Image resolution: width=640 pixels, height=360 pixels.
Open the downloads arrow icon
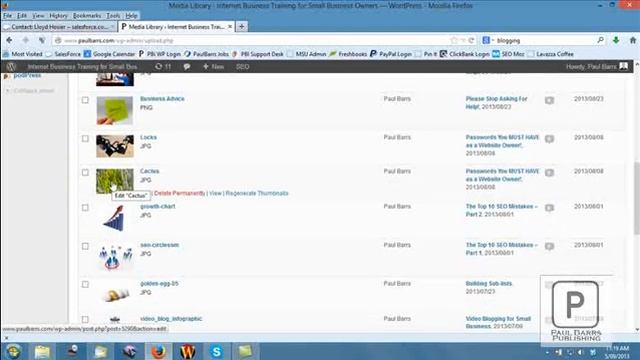616,40
